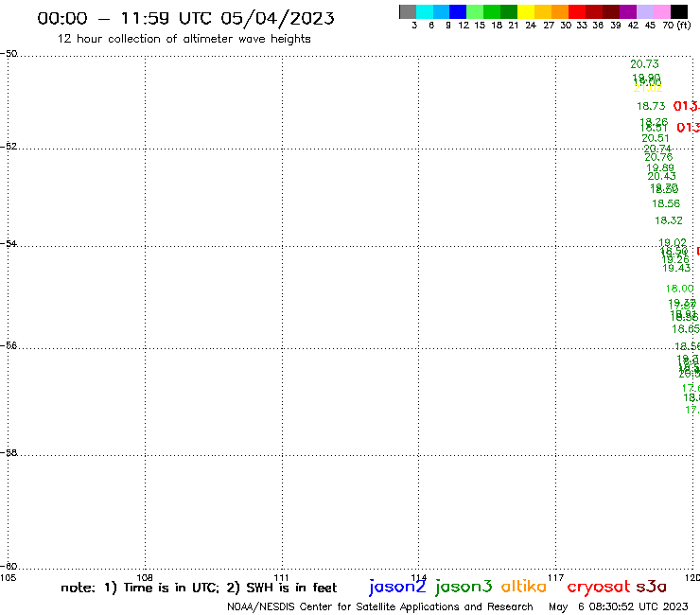Click the "70 (ft)" legend label
This screenshot has height=615, width=700.
coord(676,25)
